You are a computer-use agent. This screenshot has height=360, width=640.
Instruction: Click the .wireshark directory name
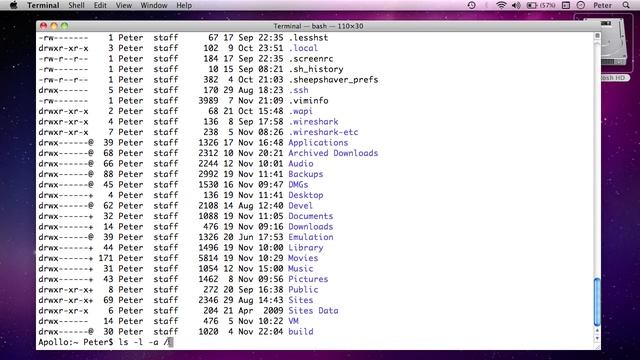313,122
